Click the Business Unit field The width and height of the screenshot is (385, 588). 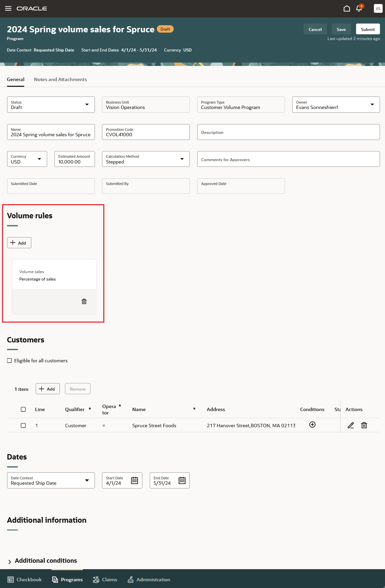point(146,105)
